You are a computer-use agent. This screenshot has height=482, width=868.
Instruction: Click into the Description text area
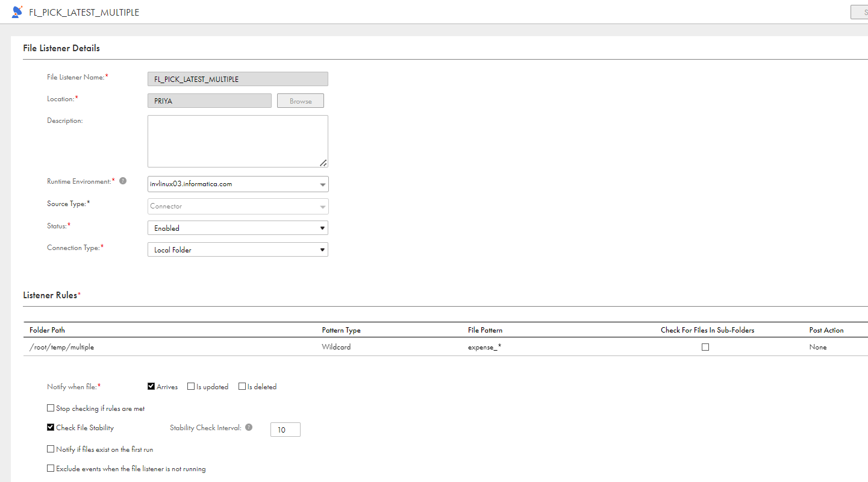[x=238, y=141]
